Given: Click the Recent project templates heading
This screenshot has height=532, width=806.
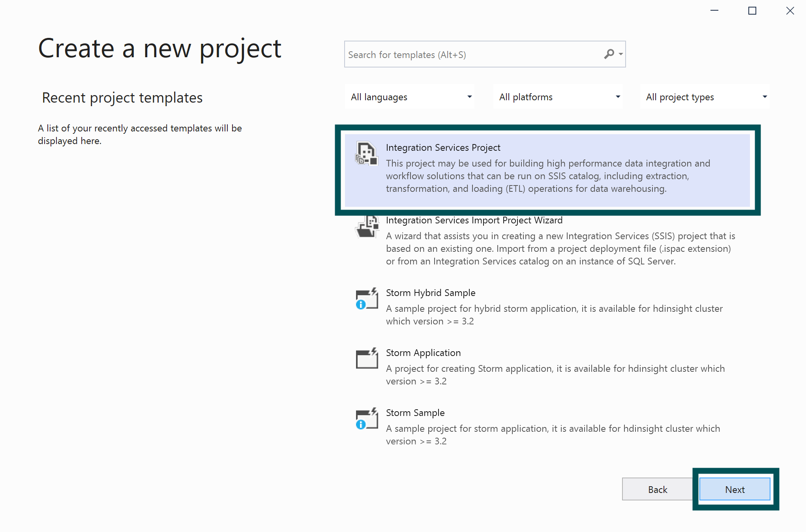Looking at the screenshot, I should point(122,97).
